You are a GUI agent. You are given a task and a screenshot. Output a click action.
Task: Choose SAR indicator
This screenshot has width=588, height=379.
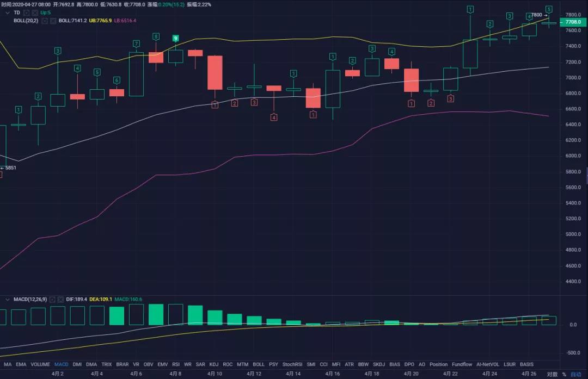coord(200,364)
